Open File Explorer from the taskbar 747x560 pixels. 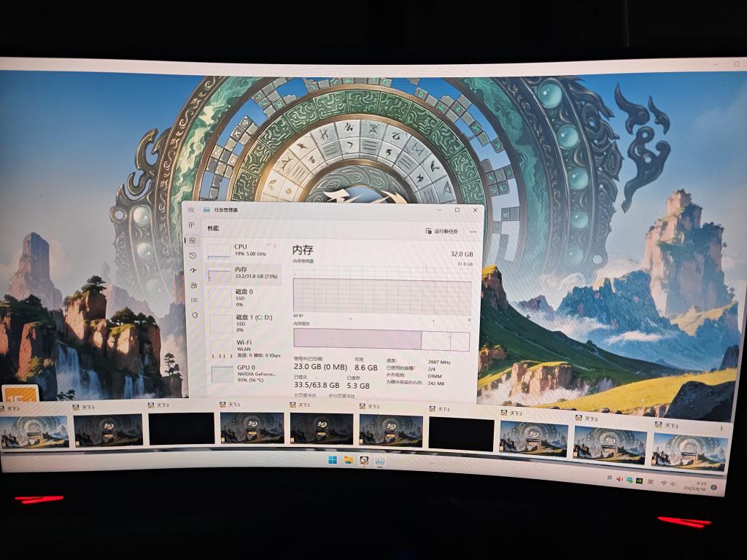pos(348,460)
